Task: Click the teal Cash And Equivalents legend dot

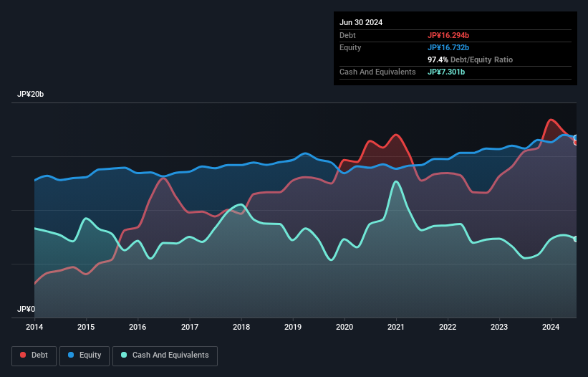Action: tap(124, 355)
